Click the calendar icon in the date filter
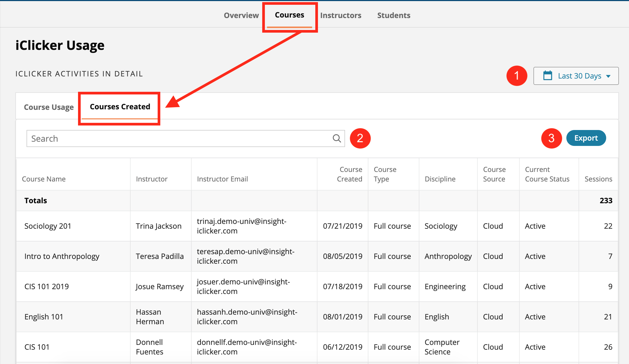The width and height of the screenshot is (629, 364). point(548,76)
